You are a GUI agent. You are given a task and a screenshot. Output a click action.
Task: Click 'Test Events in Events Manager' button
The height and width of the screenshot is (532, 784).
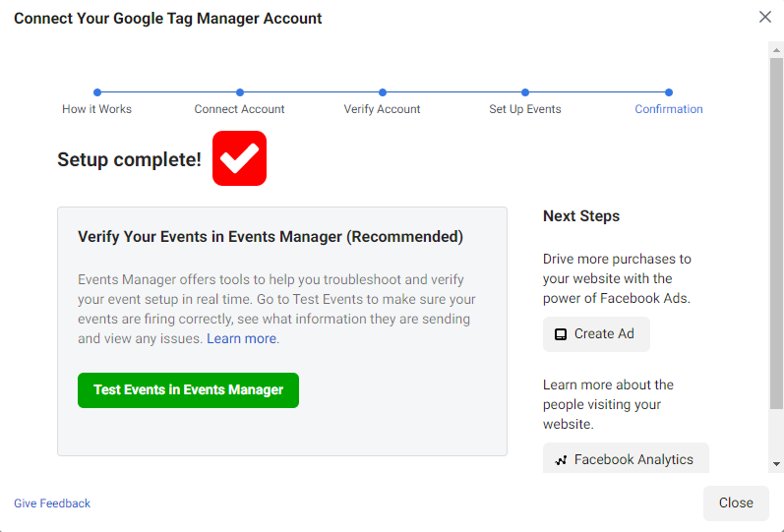pyautogui.click(x=188, y=390)
